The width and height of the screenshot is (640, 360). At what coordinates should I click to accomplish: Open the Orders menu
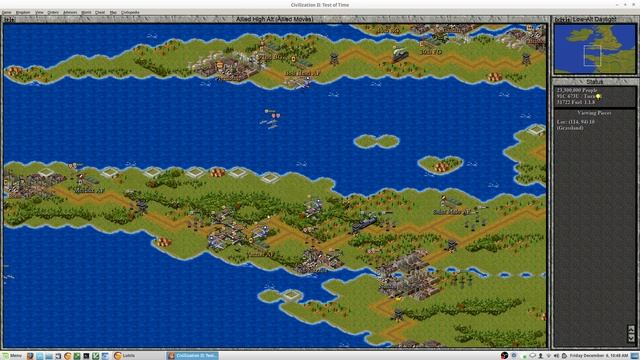click(x=53, y=12)
